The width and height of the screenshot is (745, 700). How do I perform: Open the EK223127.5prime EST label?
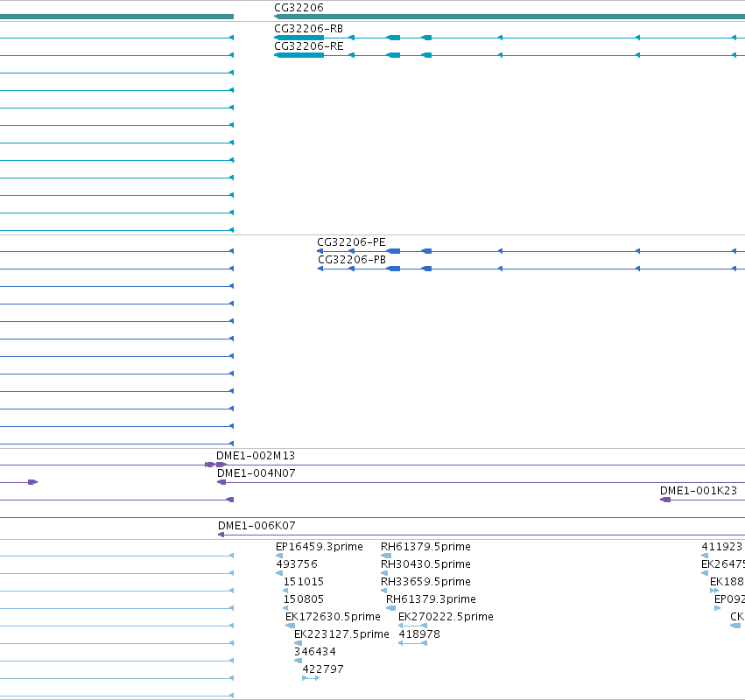[x=341, y=634]
